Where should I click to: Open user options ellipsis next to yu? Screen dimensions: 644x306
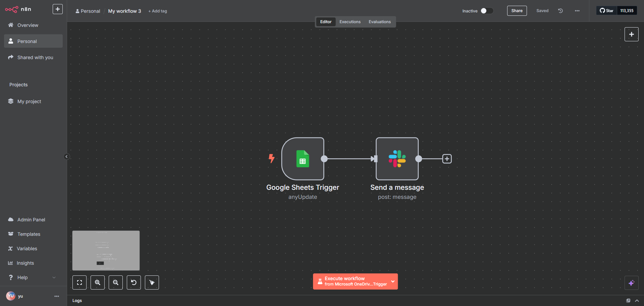57,296
